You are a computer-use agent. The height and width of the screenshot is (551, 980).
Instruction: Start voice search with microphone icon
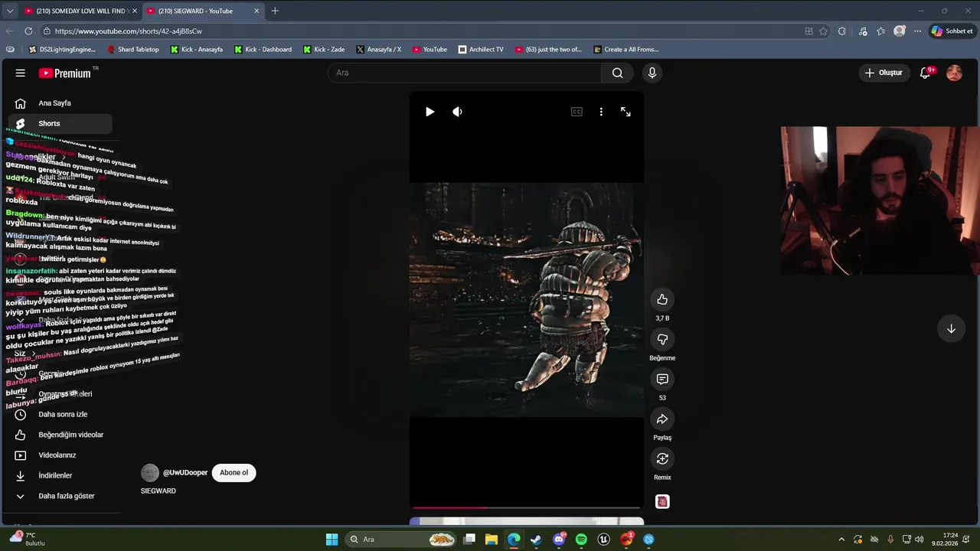click(652, 73)
